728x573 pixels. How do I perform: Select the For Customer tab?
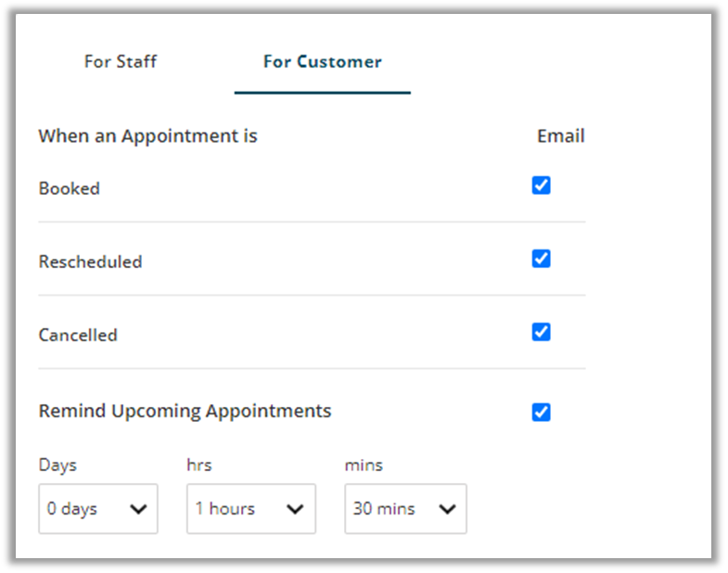point(322,62)
